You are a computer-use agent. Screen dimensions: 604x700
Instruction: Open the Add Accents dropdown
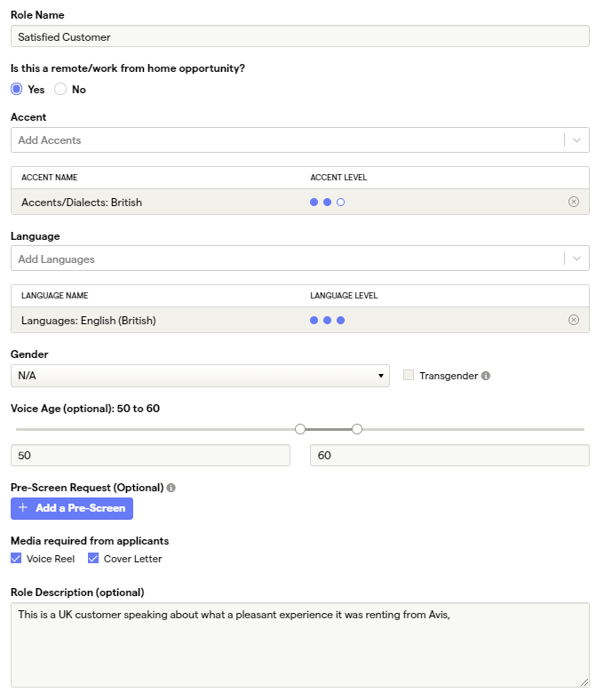[576, 140]
